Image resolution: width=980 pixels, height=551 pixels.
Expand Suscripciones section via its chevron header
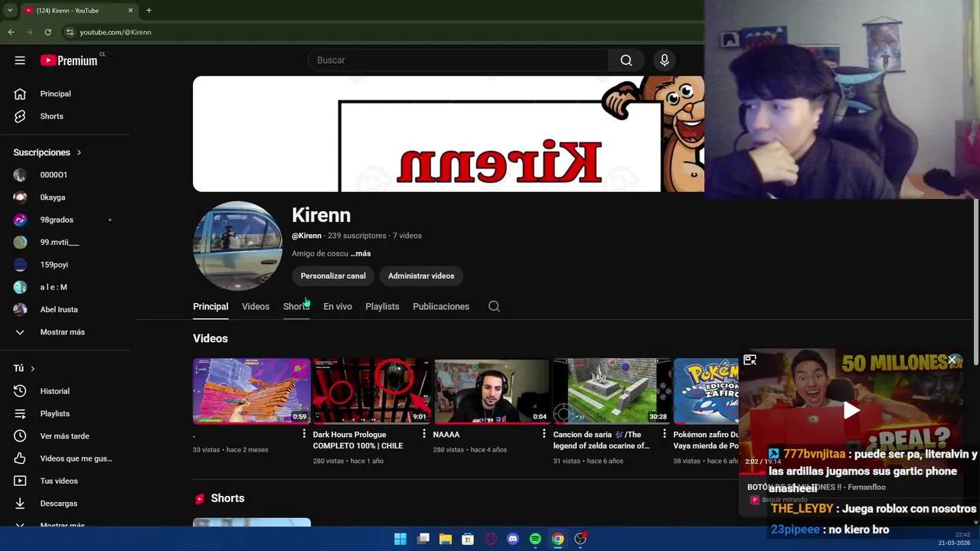click(x=47, y=152)
